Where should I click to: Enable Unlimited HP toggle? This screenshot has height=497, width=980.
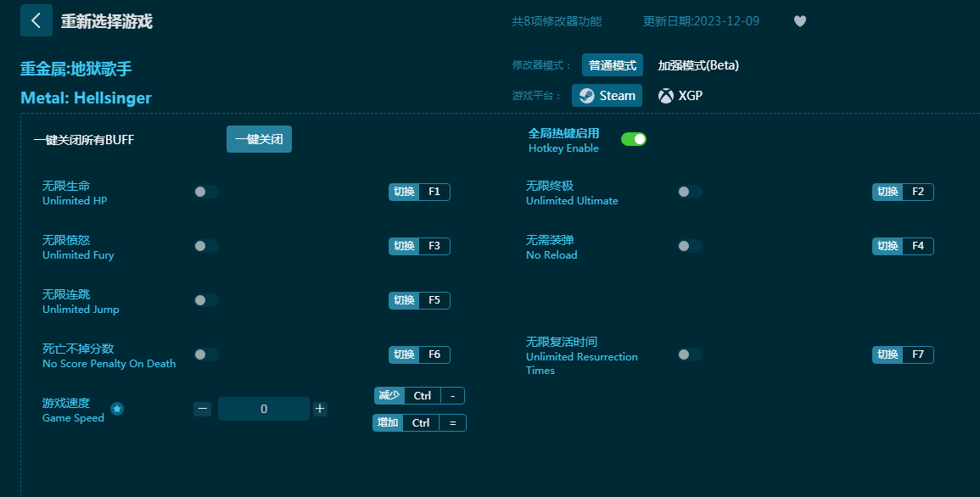coord(205,192)
